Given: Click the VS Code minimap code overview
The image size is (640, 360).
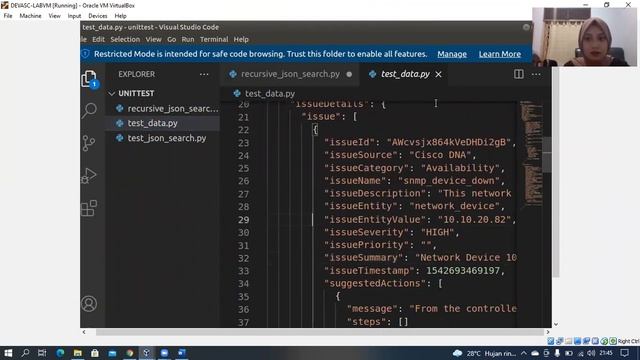Looking at the screenshot, I should click(x=531, y=153).
